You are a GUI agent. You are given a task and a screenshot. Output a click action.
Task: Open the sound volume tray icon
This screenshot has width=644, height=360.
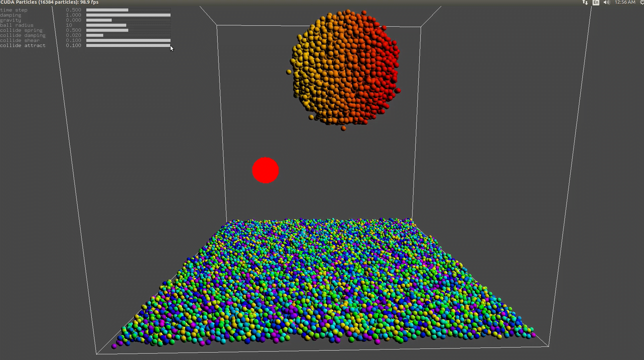606,2
